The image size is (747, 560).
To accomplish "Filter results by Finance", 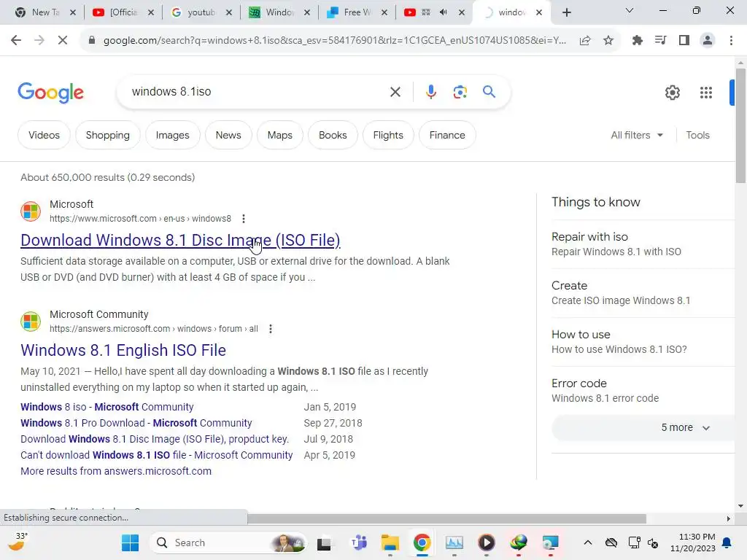I will click(x=447, y=135).
